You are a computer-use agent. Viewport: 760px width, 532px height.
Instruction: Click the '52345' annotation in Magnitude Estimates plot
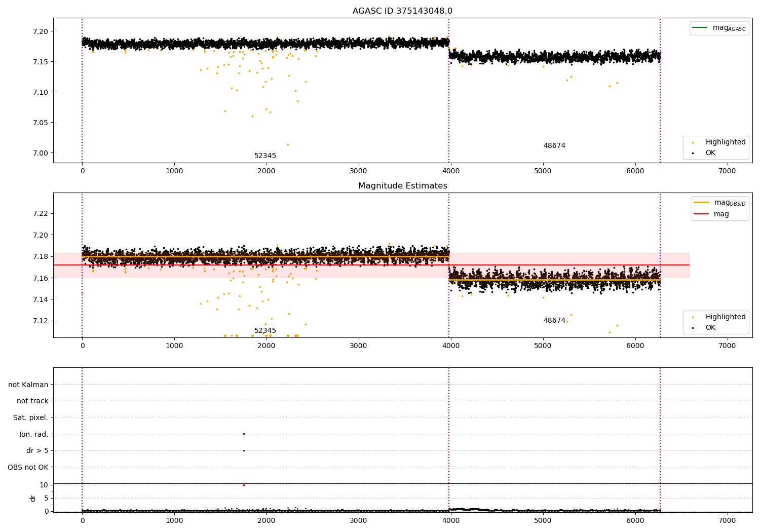click(x=265, y=330)
